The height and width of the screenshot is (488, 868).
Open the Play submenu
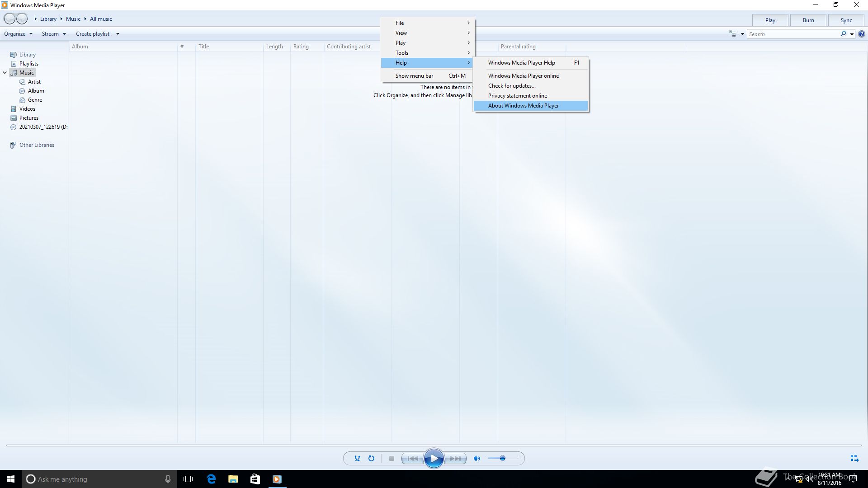pos(427,43)
